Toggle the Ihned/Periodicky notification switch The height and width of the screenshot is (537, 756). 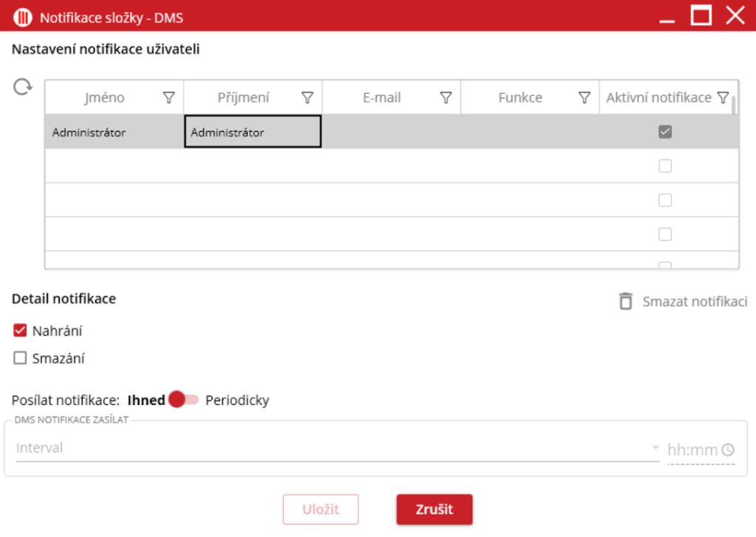(x=183, y=400)
